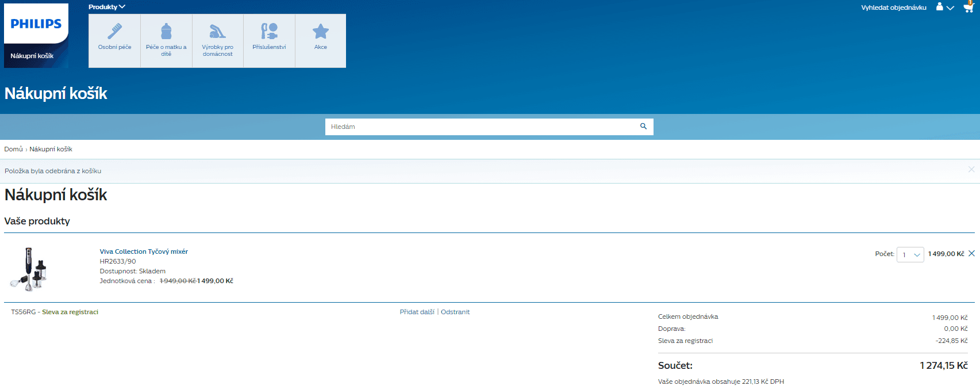Open Výrobky pro domácnost category
Viewport: 980px width, 389px height.
[218, 41]
